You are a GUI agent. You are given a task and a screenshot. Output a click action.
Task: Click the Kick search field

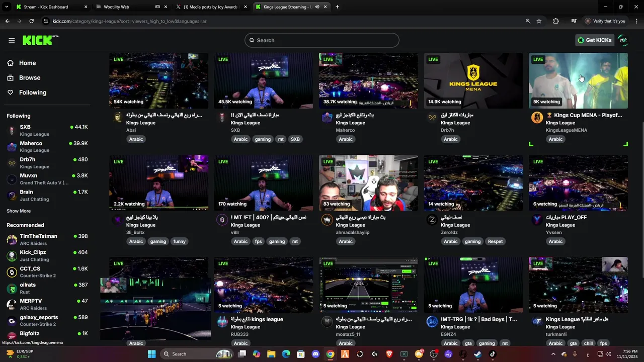pos(322,40)
